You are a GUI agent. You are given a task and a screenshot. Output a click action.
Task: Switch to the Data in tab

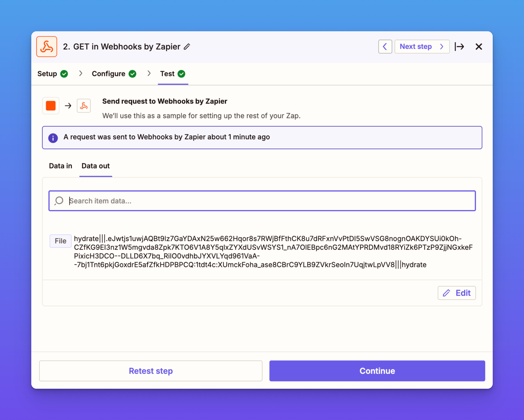click(x=61, y=166)
